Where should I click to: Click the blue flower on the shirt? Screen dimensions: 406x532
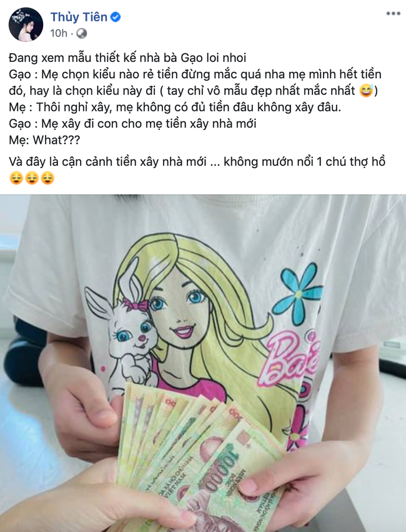pyautogui.click(x=297, y=294)
